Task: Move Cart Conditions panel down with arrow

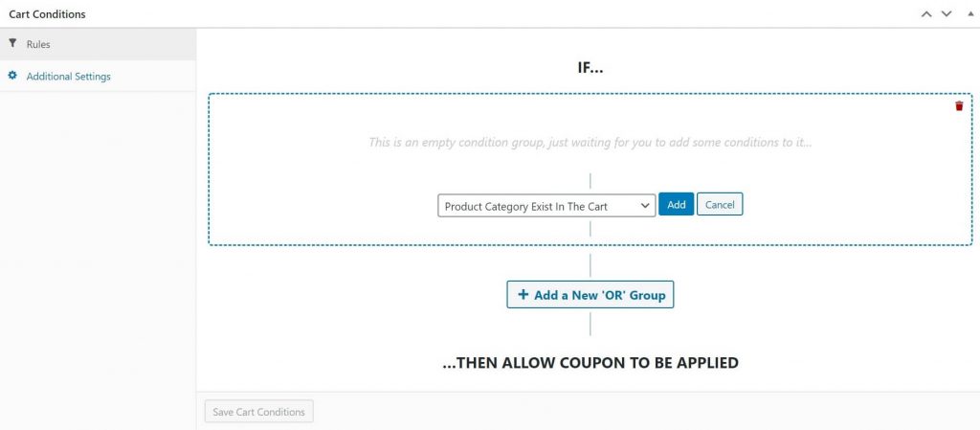Action: (947, 13)
